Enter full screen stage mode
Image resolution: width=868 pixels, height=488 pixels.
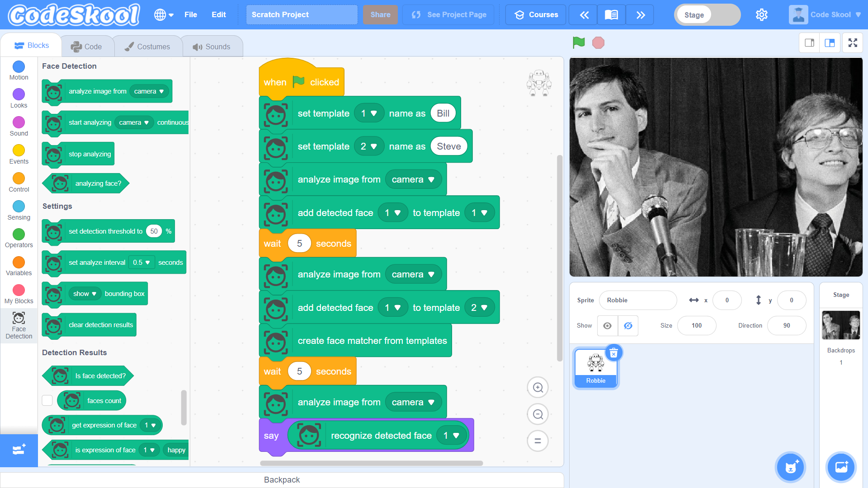pyautogui.click(x=853, y=43)
